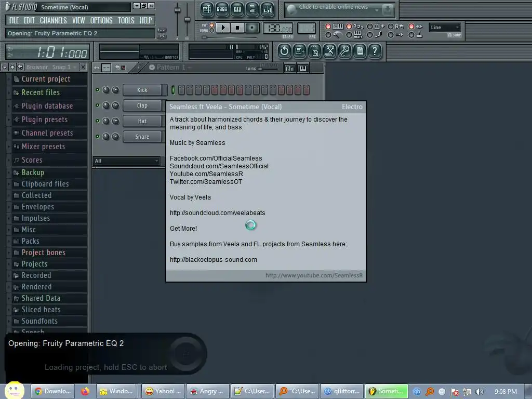The image size is (532, 399).
Task: Open keyboard editor icon in step sequencer
Action: 303,68
